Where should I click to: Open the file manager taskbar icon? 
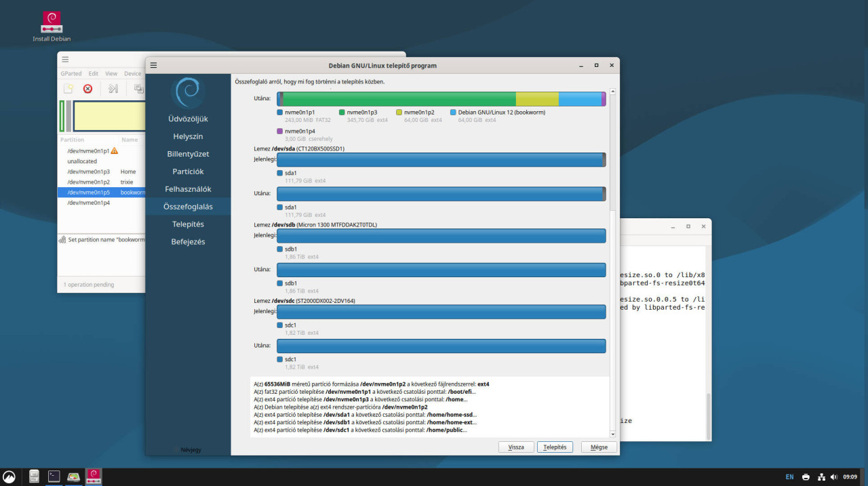click(x=35, y=477)
